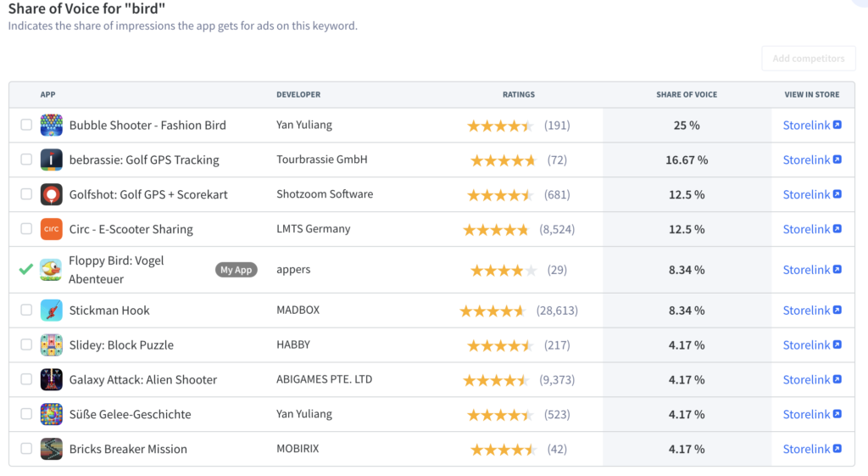Click the star rating of Floppy Bird
Screen dimensions: 868x476
504,271
